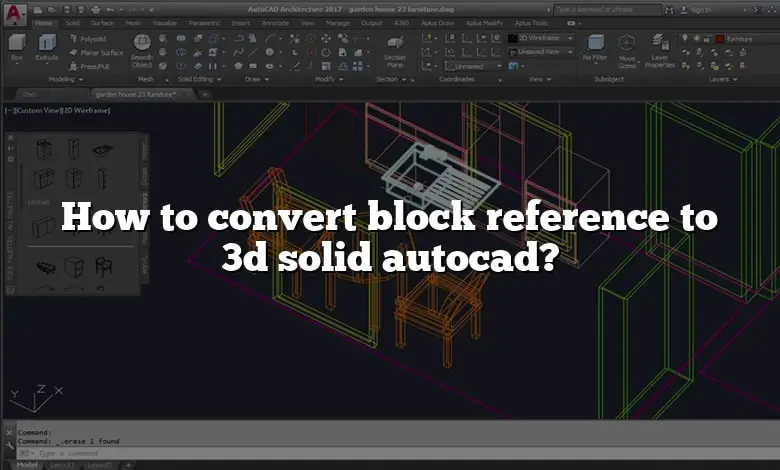Toggle the layer freeze sun icon
780x470 pixels.
696,38
